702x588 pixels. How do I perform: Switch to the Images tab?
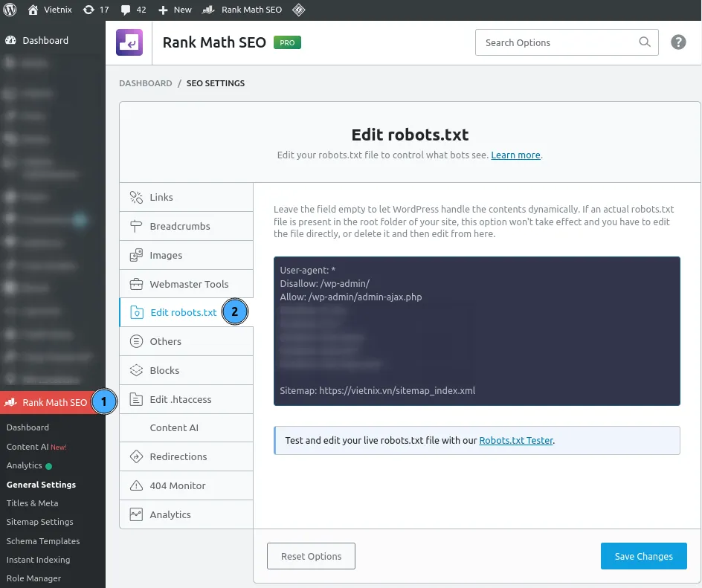tap(186, 255)
